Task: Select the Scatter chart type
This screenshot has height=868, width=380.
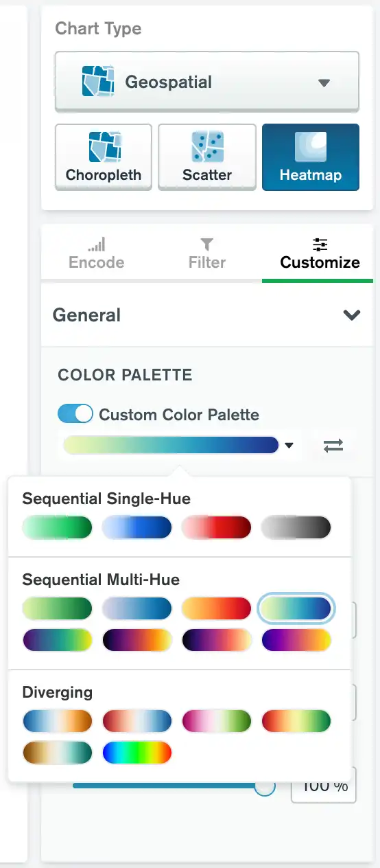Action: [207, 157]
